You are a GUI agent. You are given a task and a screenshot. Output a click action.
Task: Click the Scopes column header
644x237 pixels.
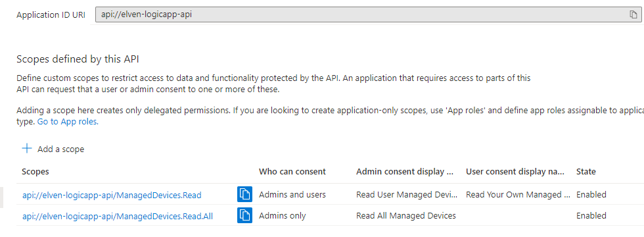[35, 172]
